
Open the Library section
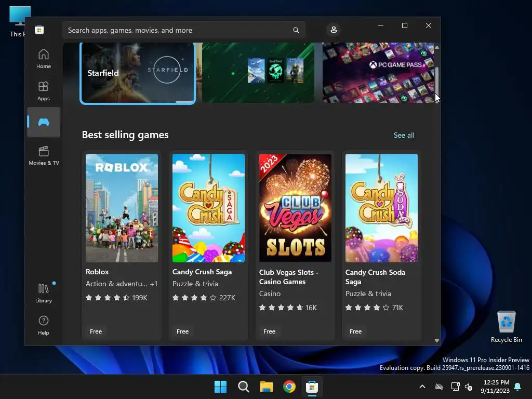click(44, 293)
